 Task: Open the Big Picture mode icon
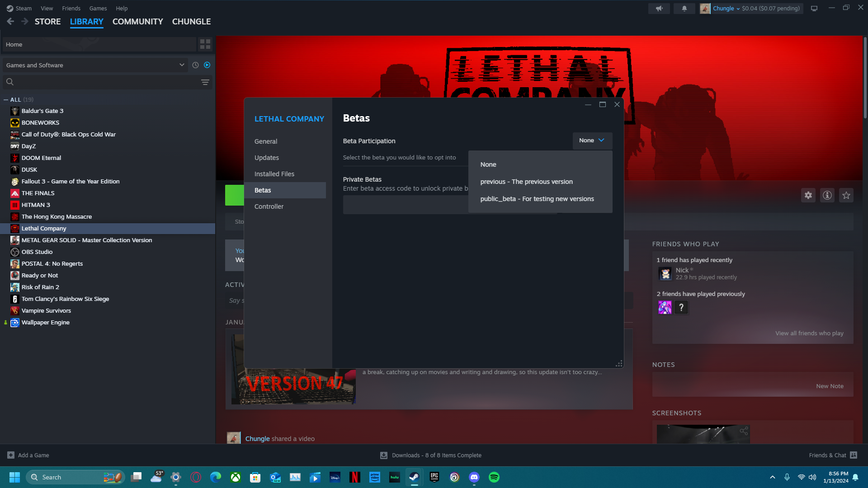814,9
